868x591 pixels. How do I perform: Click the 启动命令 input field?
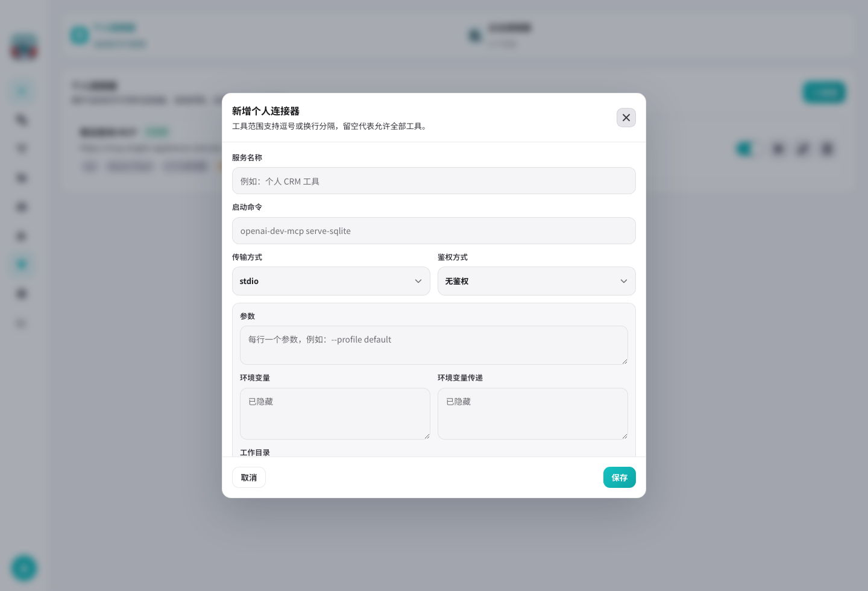[x=434, y=230]
